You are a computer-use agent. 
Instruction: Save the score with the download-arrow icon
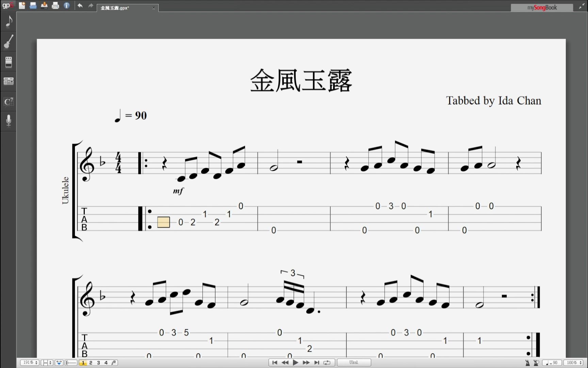coord(44,5)
